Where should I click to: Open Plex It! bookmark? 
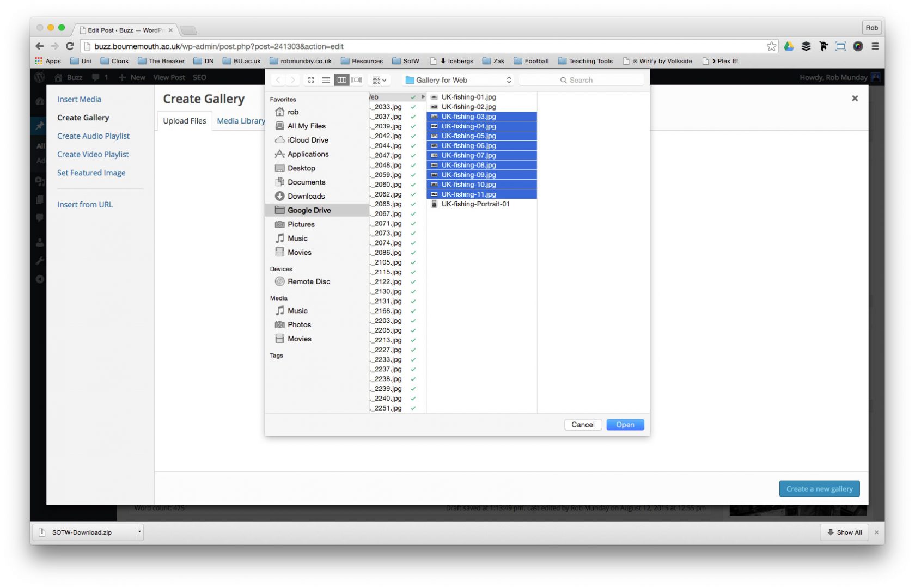pyautogui.click(x=721, y=61)
